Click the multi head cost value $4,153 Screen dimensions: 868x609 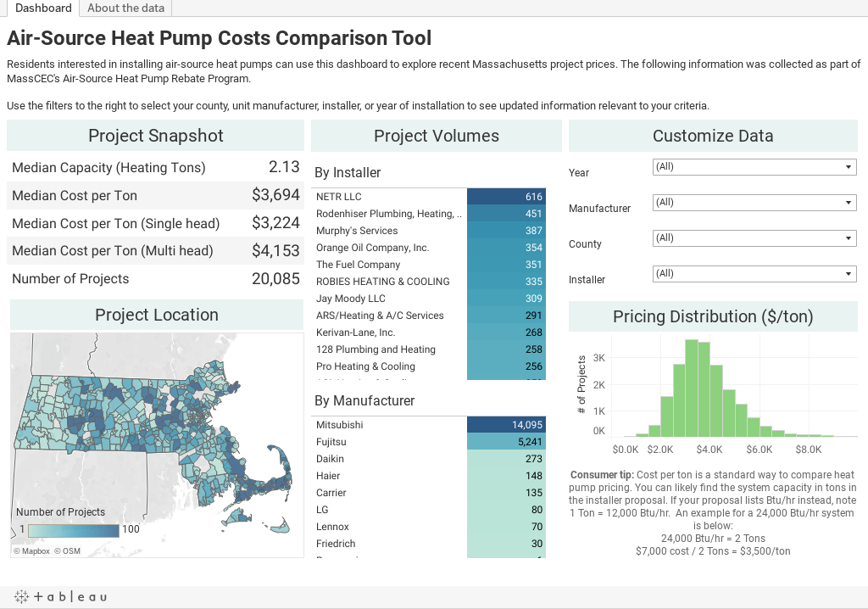click(275, 250)
